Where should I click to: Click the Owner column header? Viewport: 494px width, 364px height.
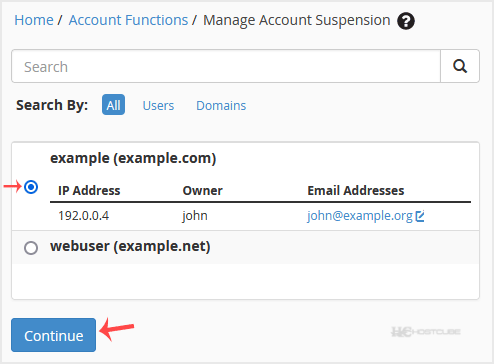click(202, 191)
